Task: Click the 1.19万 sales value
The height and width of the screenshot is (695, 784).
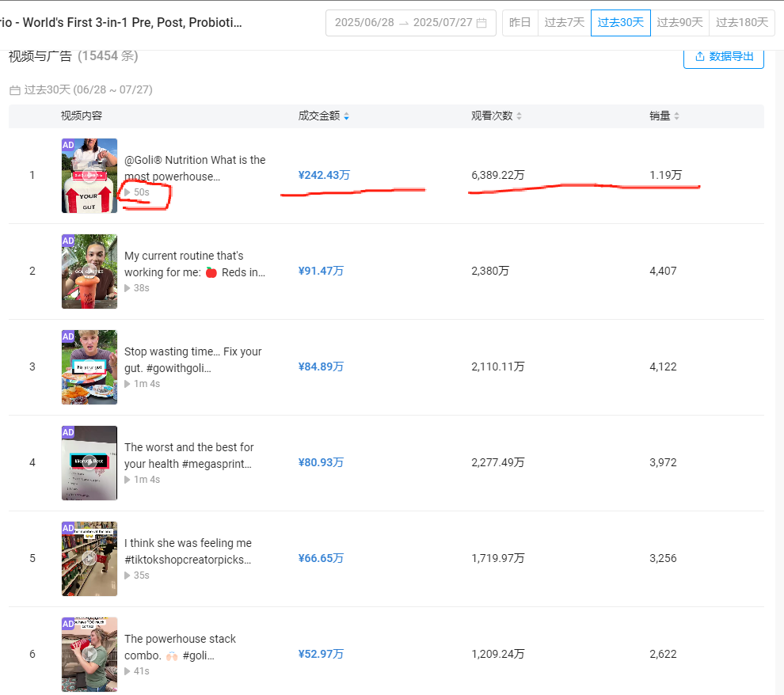Action: [665, 176]
